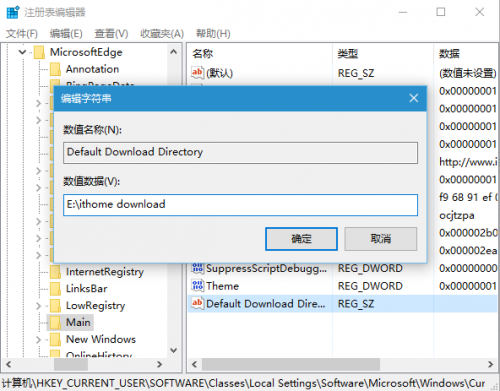The image size is (500, 391).
Task: Open the 帮助(H) menu
Action: [x=213, y=34]
